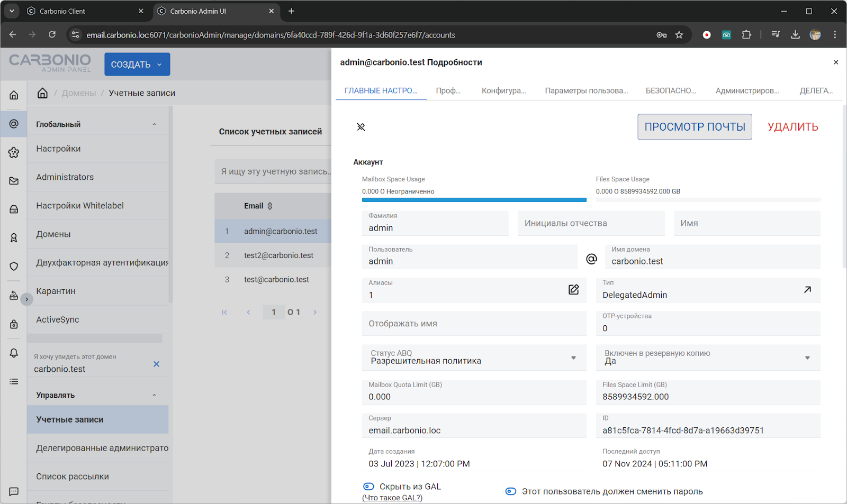Click the red 'УДАЛИТЬ' button
The height and width of the screenshot is (504, 847).
tap(793, 127)
